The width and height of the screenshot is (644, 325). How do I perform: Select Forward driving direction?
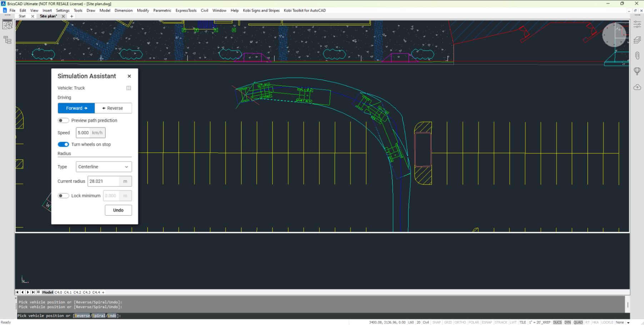pyautogui.click(x=76, y=108)
